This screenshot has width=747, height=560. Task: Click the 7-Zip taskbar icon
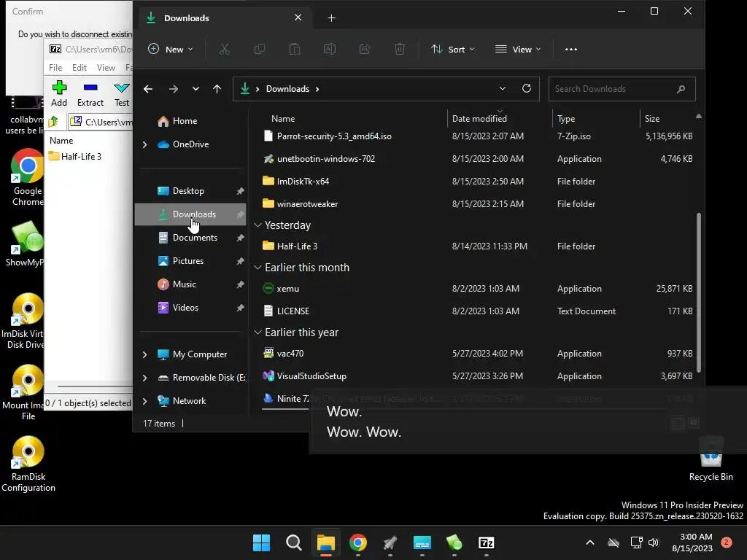[x=487, y=542]
